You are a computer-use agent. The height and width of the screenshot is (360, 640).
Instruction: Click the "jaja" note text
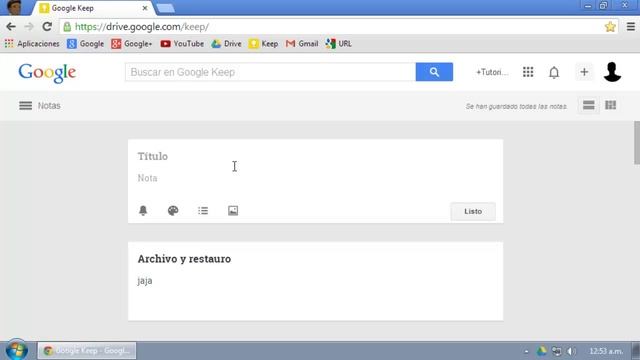[145, 281]
